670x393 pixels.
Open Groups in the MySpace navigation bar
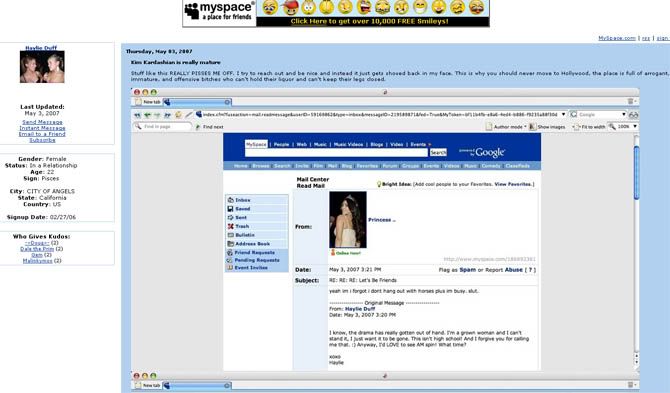[x=410, y=166]
